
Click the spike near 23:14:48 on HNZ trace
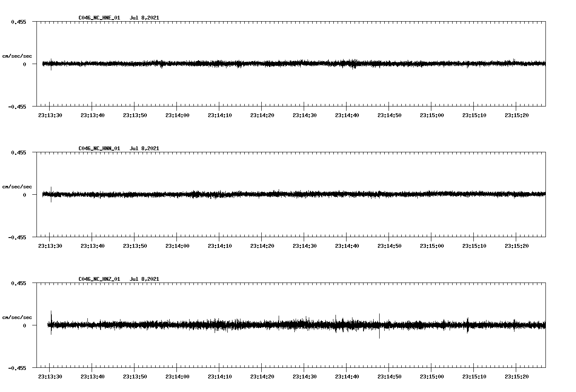(x=380, y=327)
